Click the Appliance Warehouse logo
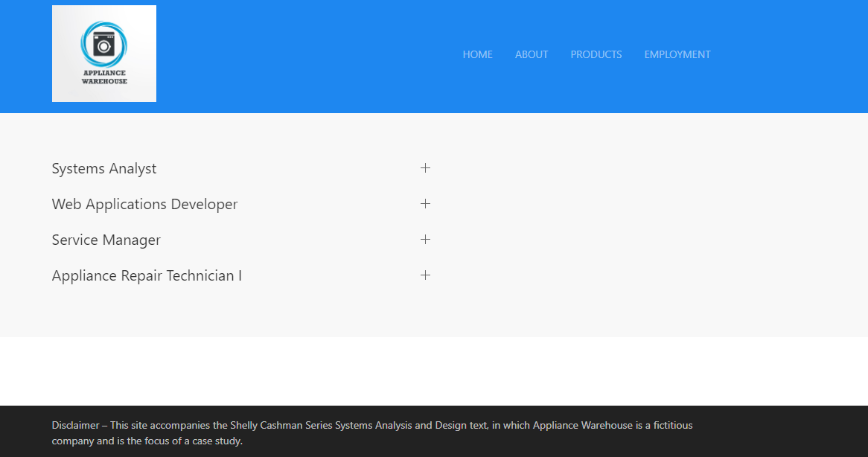Viewport: 868px width, 457px height. [103, 53]
